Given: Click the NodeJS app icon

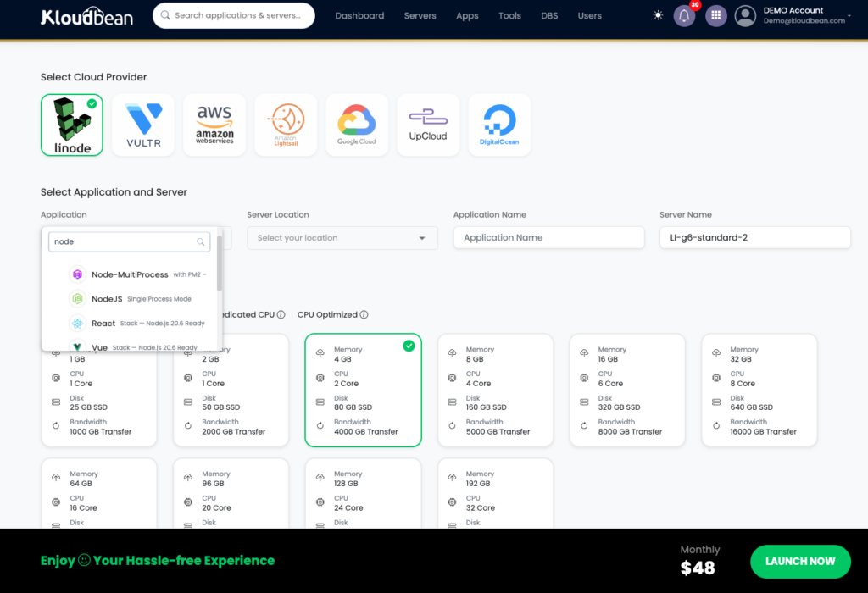Looking at the screenshot, I should [77, 299].
